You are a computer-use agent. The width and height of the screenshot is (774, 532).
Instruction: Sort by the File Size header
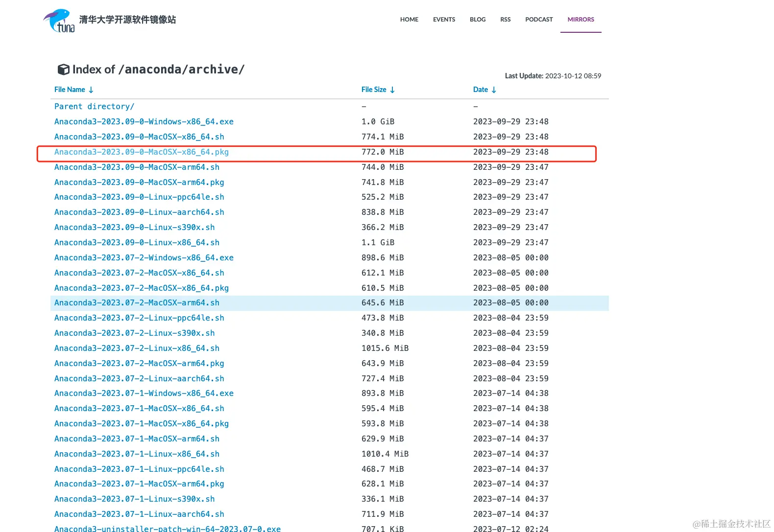tap(374, 90)
